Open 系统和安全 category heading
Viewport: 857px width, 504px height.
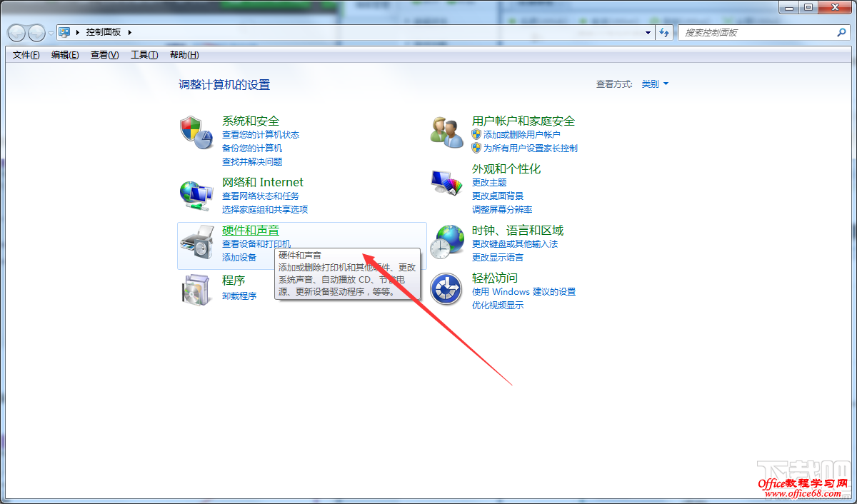point(251,121)
